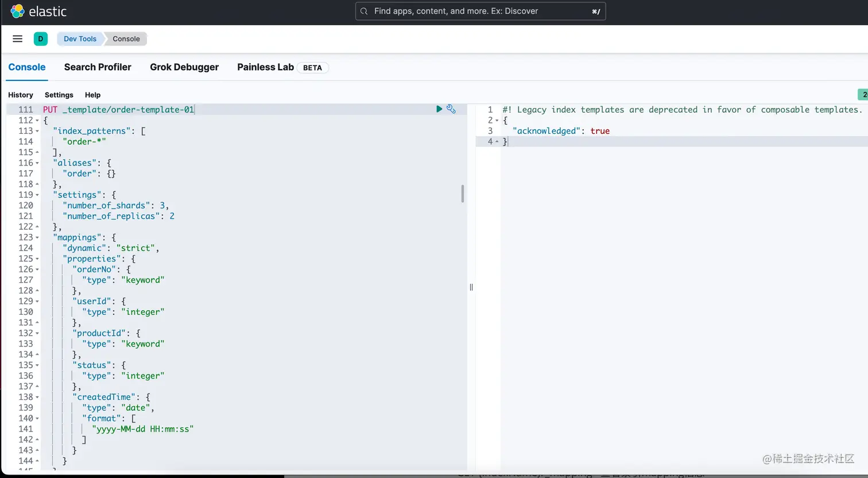Collapse format array fold at line 140
This screenshot has width=868, height=478.
[37, 418]
